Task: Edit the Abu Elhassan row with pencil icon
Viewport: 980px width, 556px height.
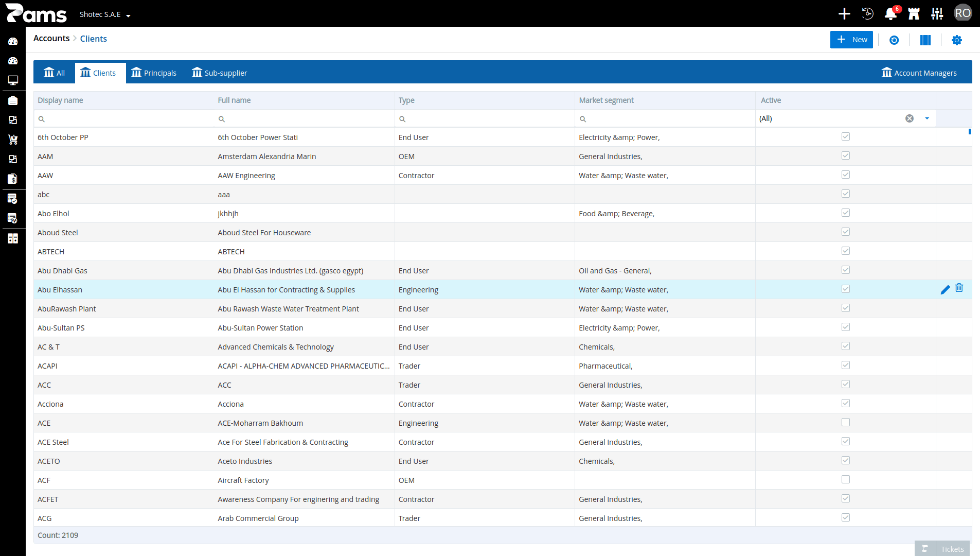Action: point(945,290)
